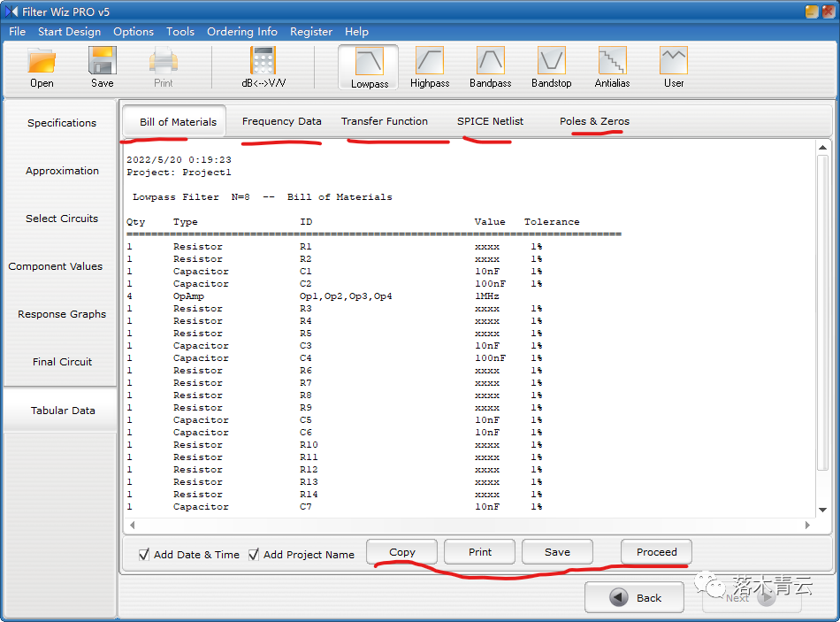
Task: Open the Response Graphs step in sidebar
Action: tap(62, 314)
